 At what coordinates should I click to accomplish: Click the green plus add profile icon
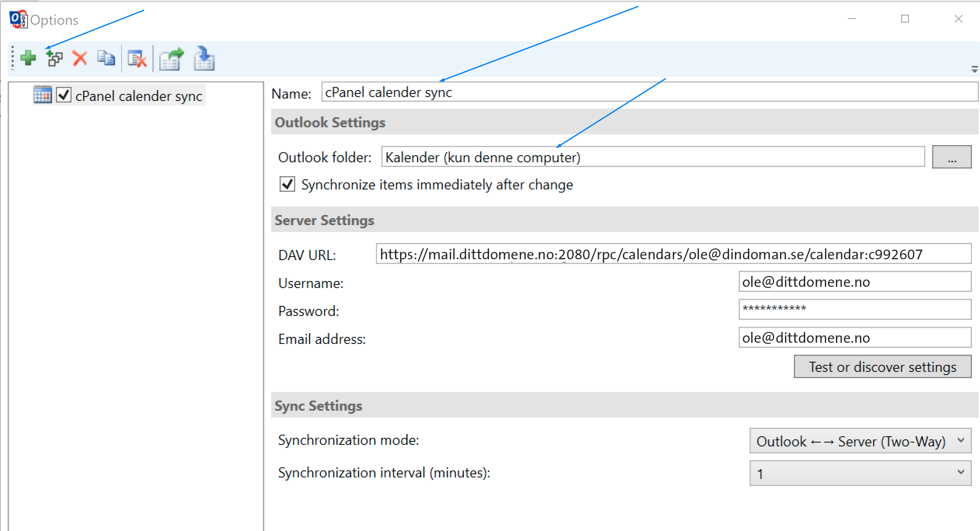pos(28,58)
